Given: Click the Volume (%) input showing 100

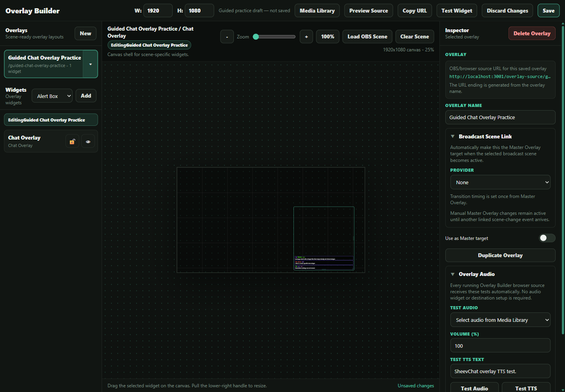Looking at the screenshot, I should [500, 345].
